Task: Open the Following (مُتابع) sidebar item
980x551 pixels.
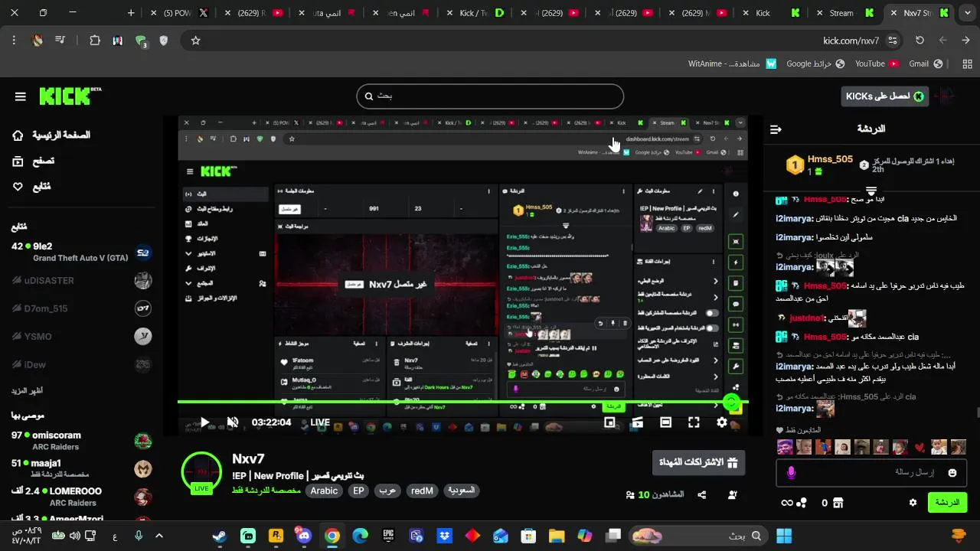Action: (31, 186)
